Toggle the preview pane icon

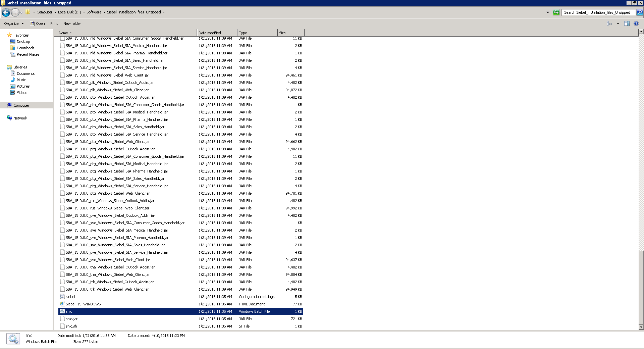[627, 23]
